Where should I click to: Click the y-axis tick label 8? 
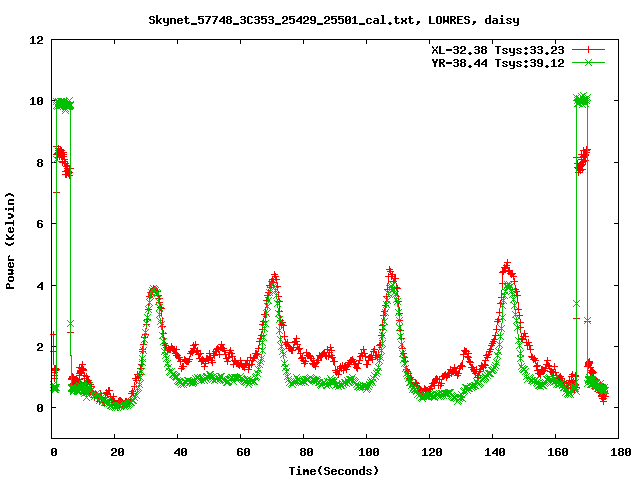tap(40, 163)
